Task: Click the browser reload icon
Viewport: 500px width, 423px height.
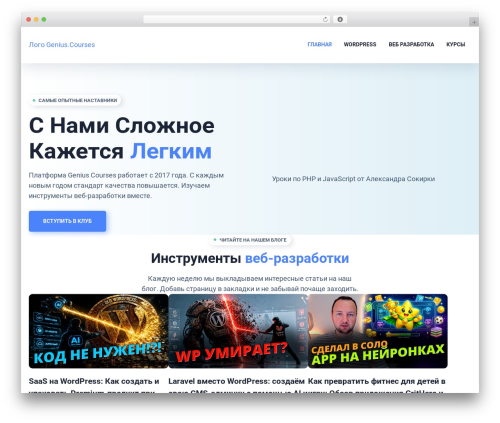Action: point(325,20)
